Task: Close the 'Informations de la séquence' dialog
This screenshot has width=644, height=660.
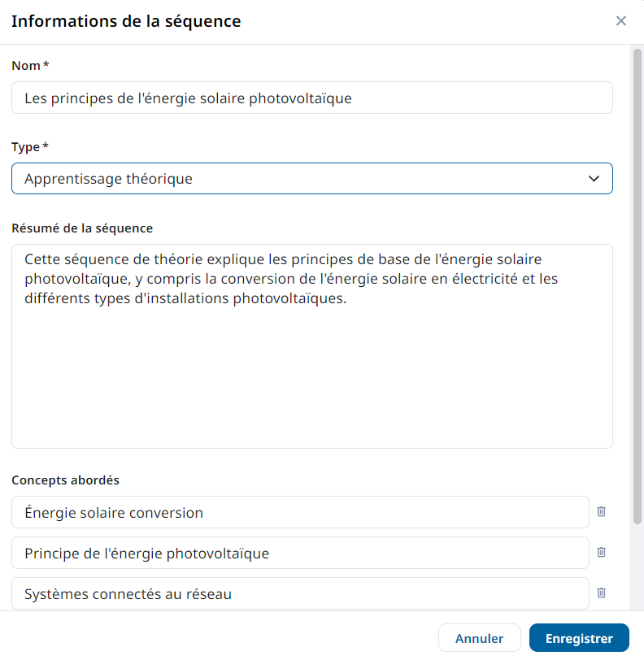Action: click(621, 21)
